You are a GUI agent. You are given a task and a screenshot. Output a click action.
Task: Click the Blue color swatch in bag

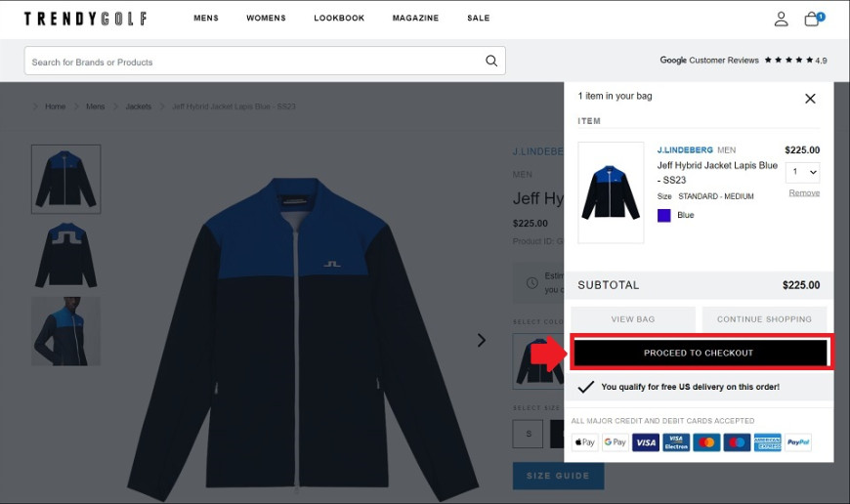pyautogui.click(x=664, y=216)
